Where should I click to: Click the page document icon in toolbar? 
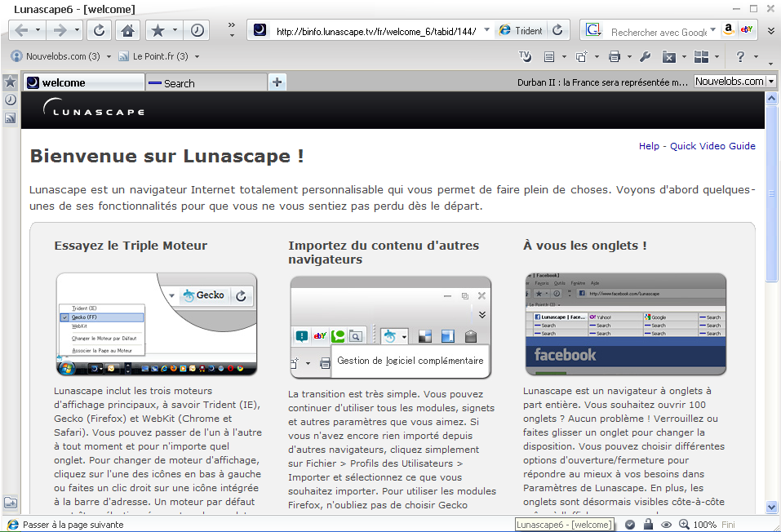[x=549, y=57]
